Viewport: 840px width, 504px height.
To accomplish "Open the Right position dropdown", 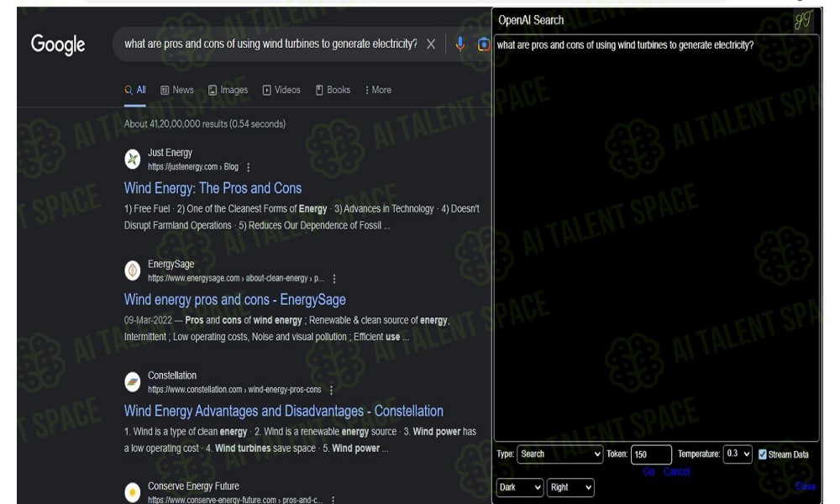I will pos(570,487).
